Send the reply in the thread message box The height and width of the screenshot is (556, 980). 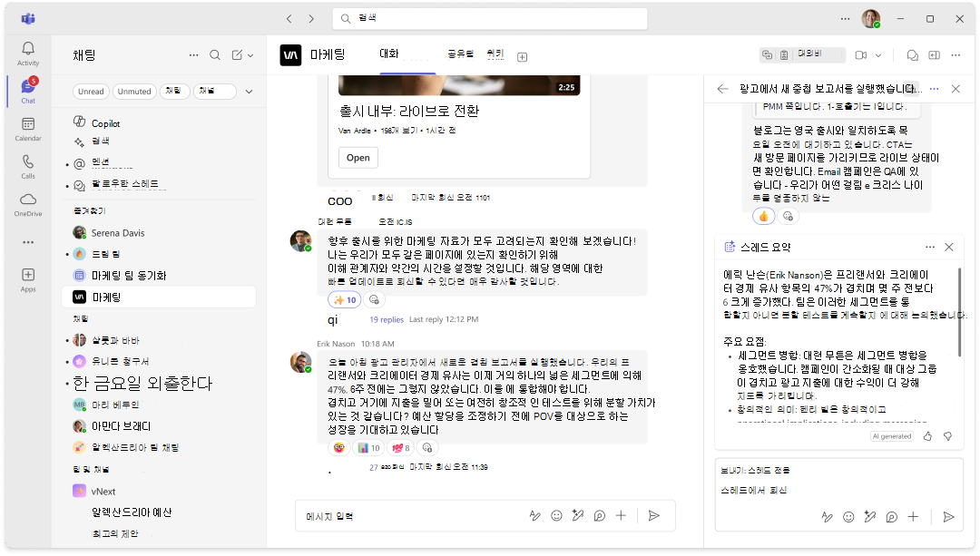pyautogui.click(x=949, y=517)
